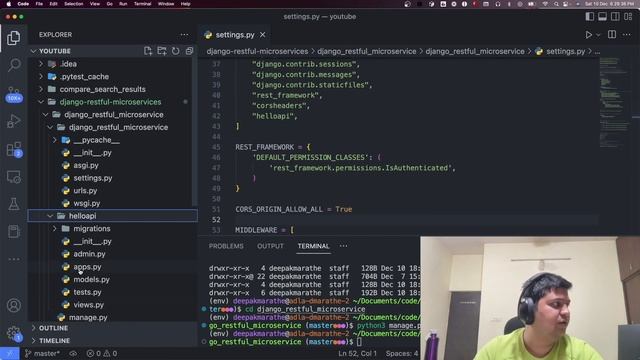Customize layout from title bar

(x=628, y=16)
